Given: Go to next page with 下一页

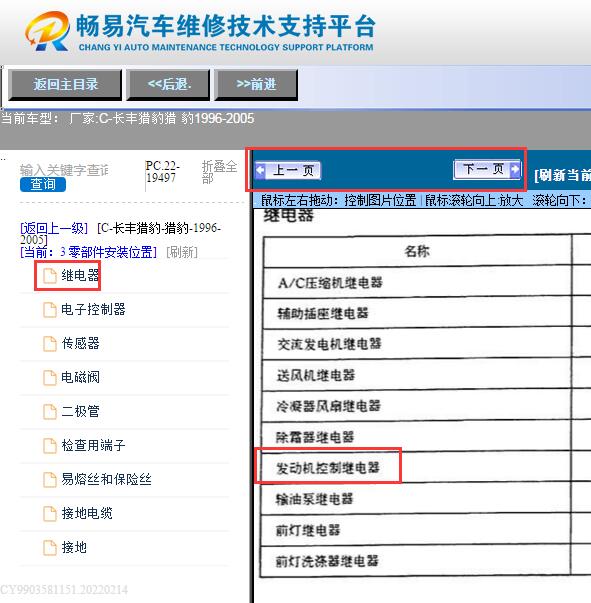Looking at the screenshot, I should click(x=487, y=169).
